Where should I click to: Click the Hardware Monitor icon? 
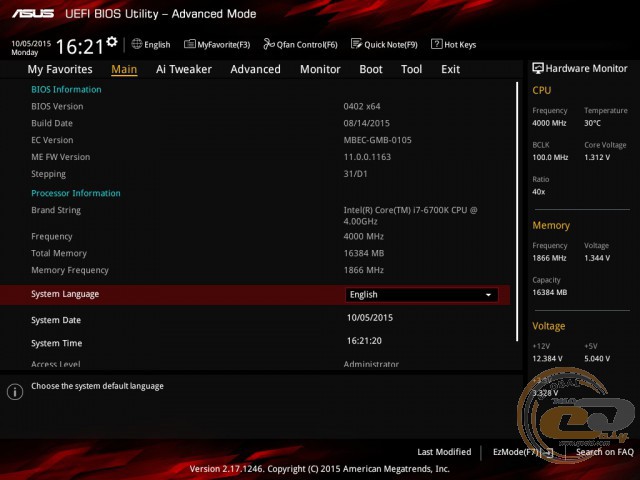click(x=538, y=68)
